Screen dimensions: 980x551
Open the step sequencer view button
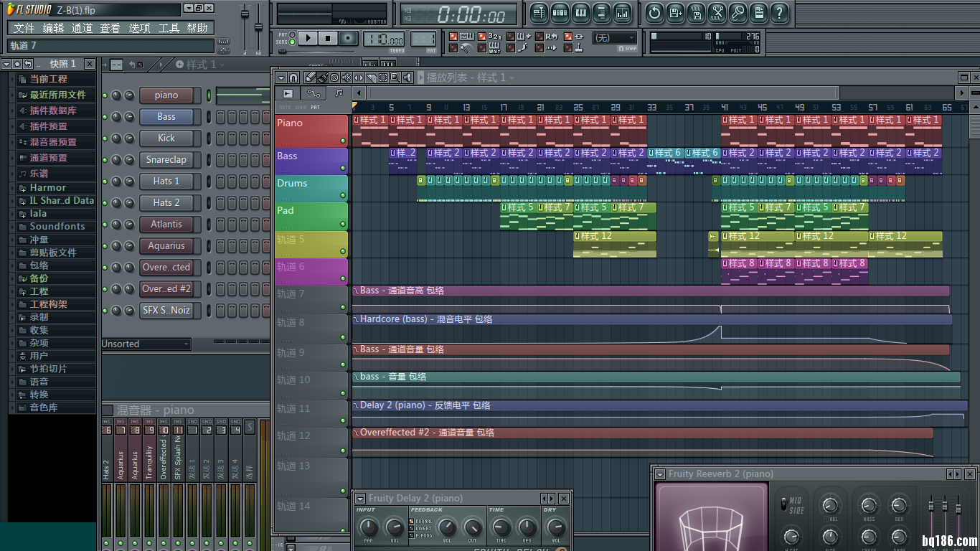560,13
